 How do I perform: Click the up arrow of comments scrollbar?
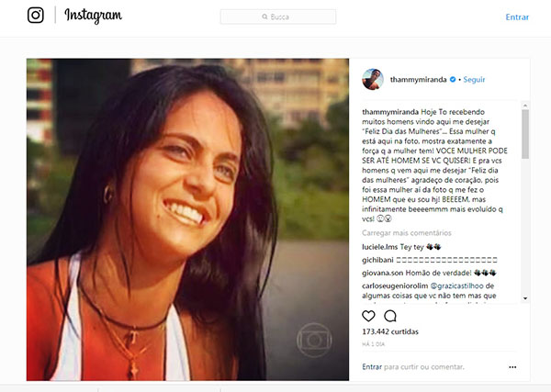tap(525, 106)
